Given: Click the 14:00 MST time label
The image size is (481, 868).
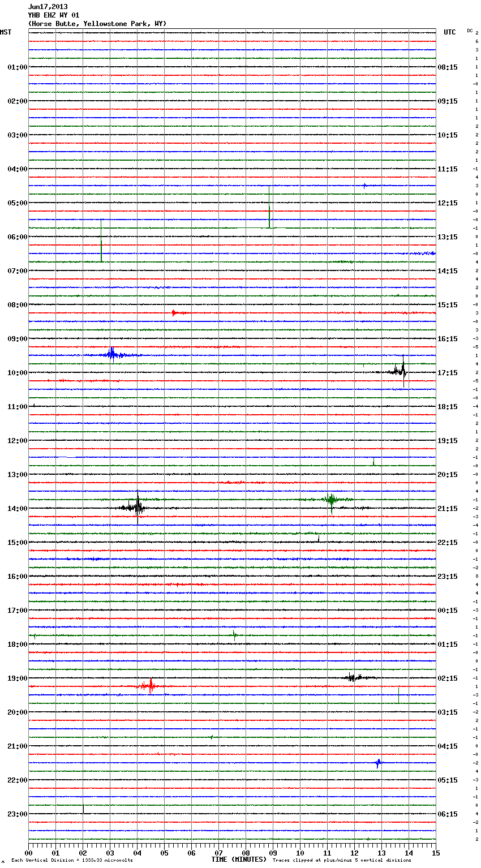Looking at the screenshot, I should (17, 509).
